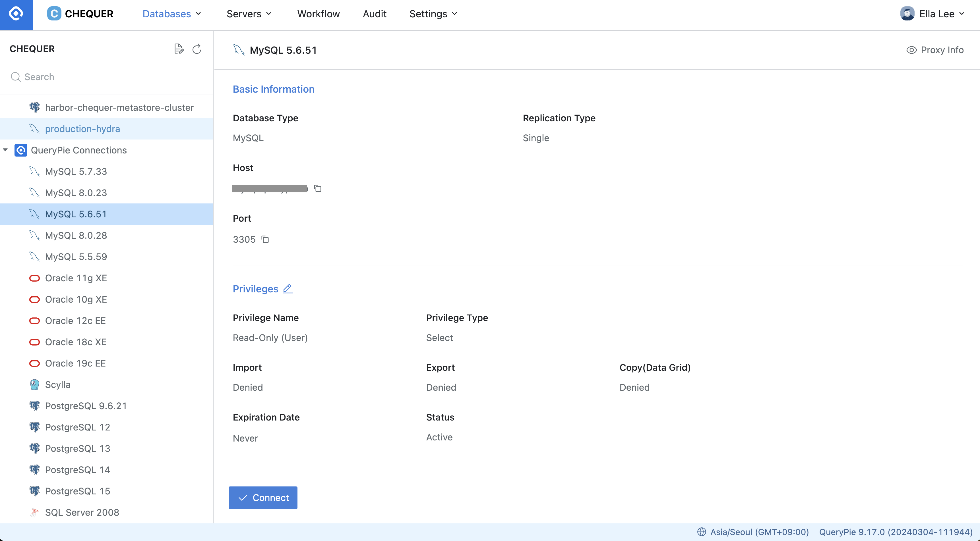This screenshot has height=541, width=980.
Task: Click the red Oracle icon beside Oracle 11g XE
Action: pyautogui.click(x=34, y=278)
